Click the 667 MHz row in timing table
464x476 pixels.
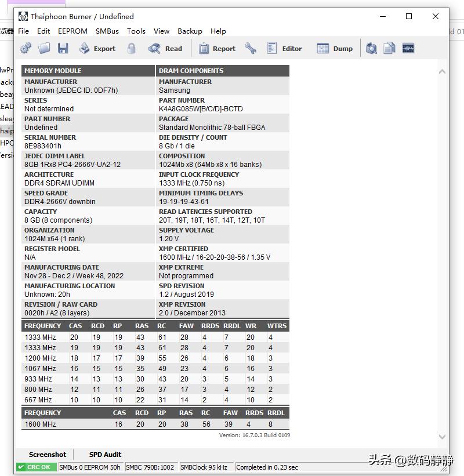point(155,400)
